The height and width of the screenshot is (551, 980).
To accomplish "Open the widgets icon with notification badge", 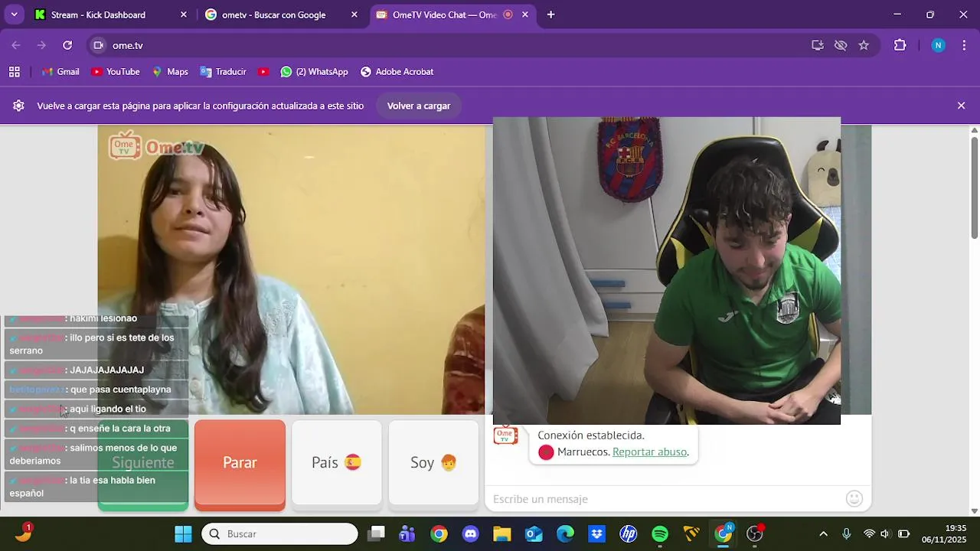I will pyautogui.click(x=23, y=533).
